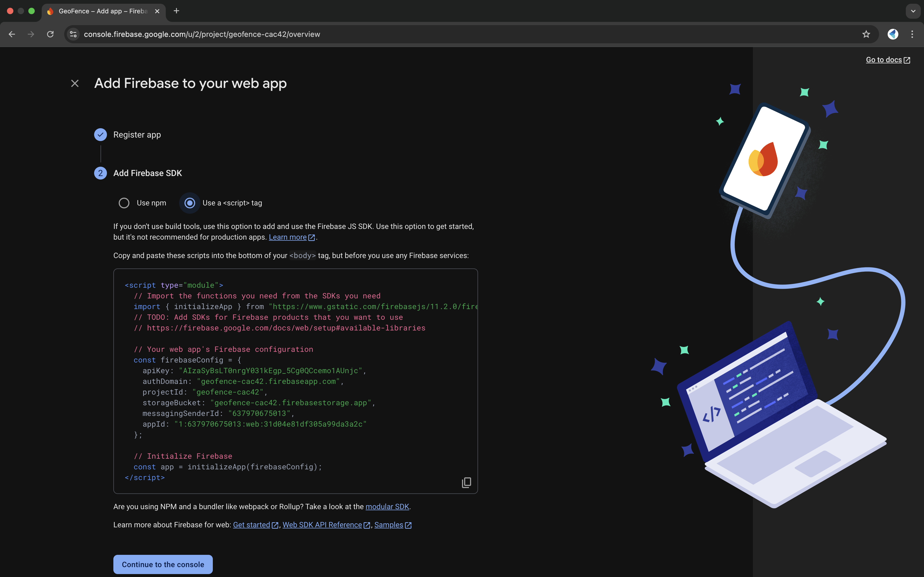Select the Use a script tag option
The width and height of the screenshot is (924, 577).
(x=189, y=203)
